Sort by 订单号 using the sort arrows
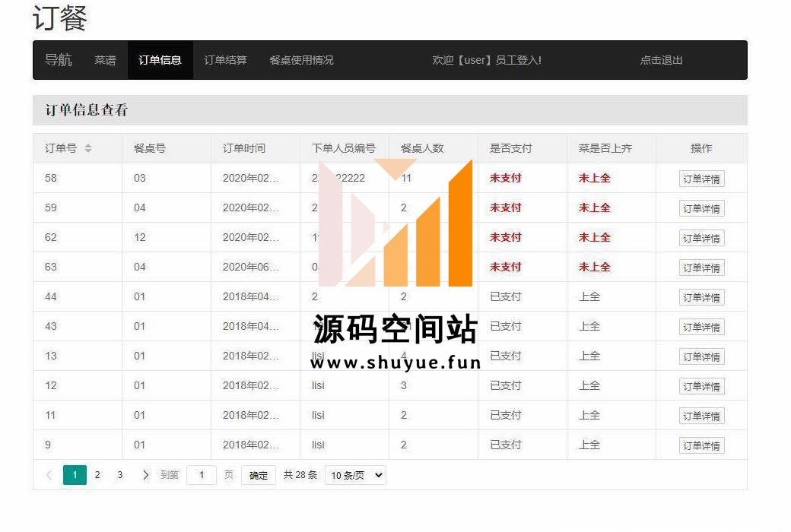The height and width of the screenshot is (532, 791). coord(88,148)
